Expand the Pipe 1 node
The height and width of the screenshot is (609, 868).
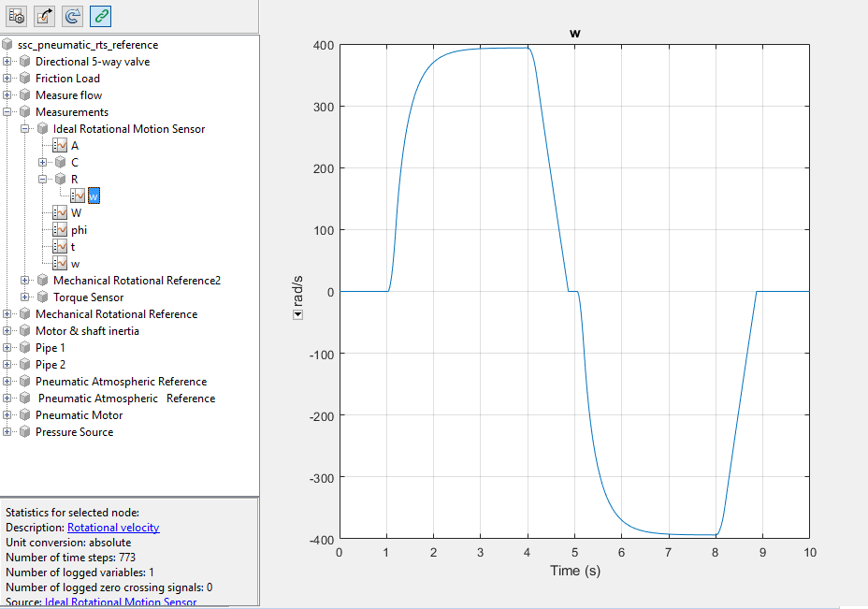(x=7, y=348)
